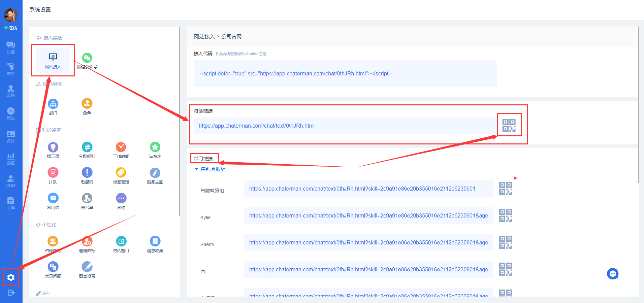
Task: Show QR code for 唐 link
Action: [x=506, y=269]
